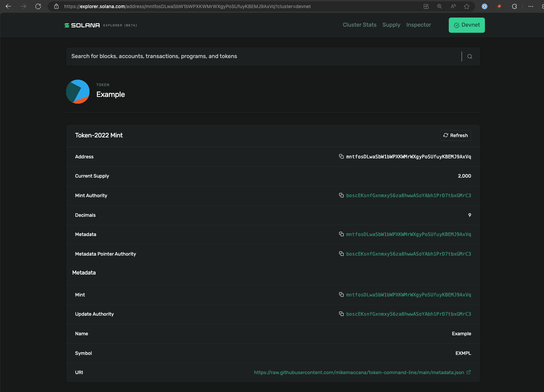
Task: Open the metadata.json external link icon
Action: click(469, 372)
